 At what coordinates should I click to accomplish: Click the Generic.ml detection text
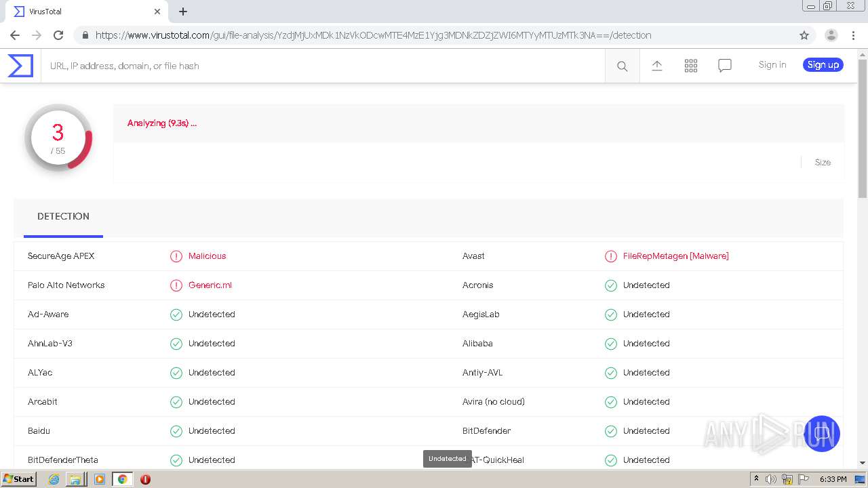coord(210,285)
